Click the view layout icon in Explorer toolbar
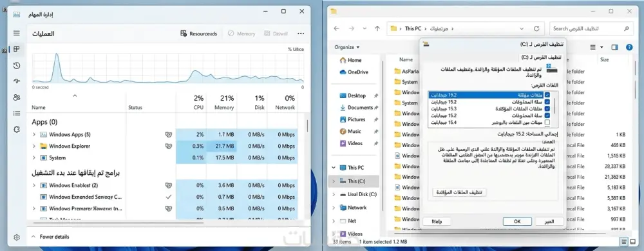The height and width of the screenshot is (251, 644). 592,47
